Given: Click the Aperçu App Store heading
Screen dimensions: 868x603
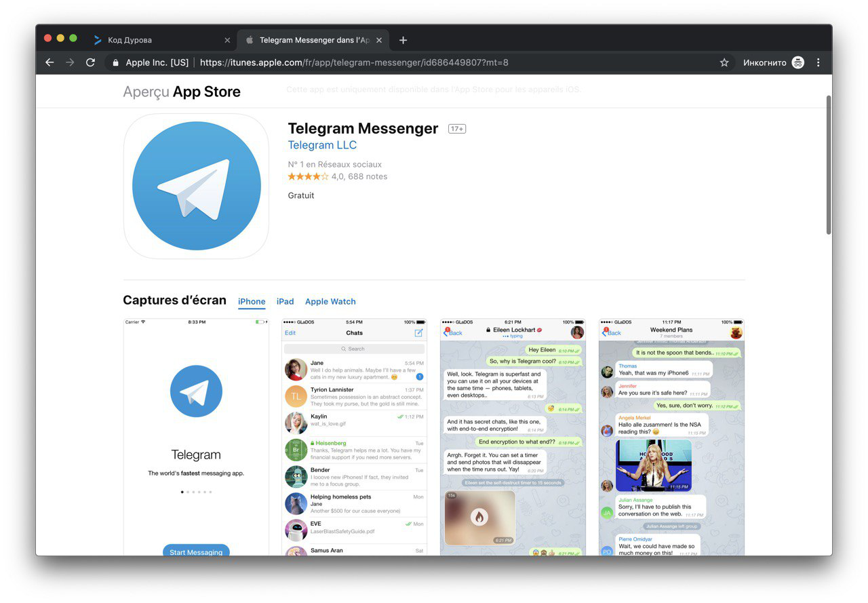Looking at the screenshot, I should coord(182,92).
